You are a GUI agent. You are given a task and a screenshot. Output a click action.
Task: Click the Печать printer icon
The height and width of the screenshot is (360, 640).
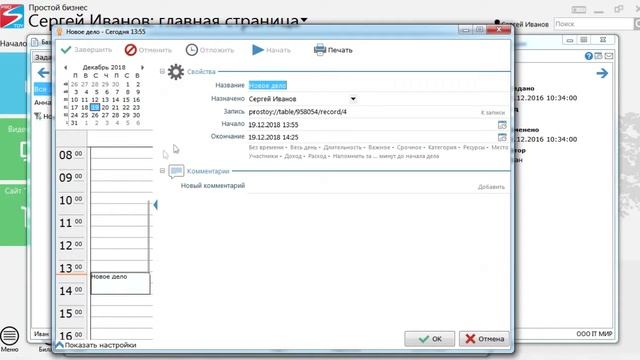[x=320, y=49]
